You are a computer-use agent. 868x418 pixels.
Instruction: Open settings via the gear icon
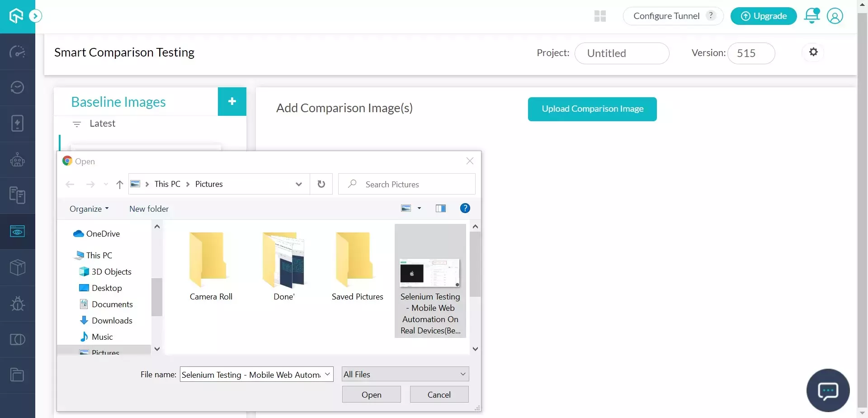click(x=813, y=52)
